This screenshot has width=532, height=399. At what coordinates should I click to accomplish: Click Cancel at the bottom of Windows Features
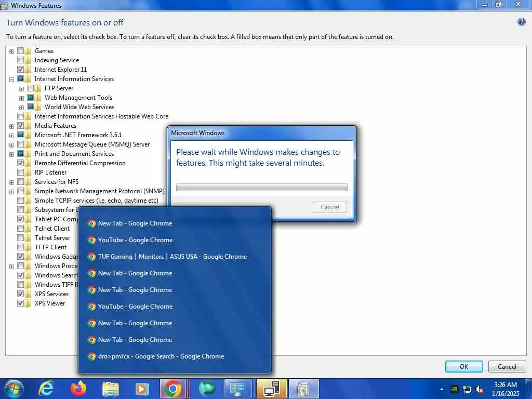pos(507,367)
